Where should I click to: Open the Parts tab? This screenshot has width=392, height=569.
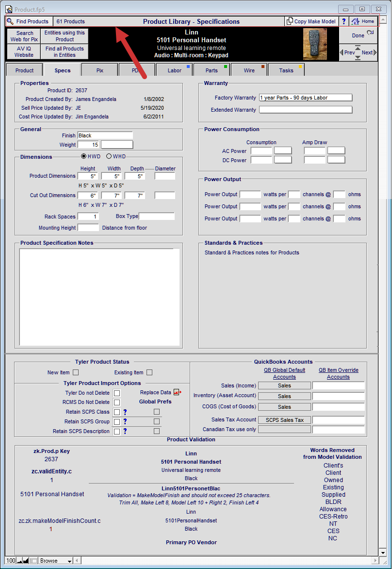coord(212,70)
